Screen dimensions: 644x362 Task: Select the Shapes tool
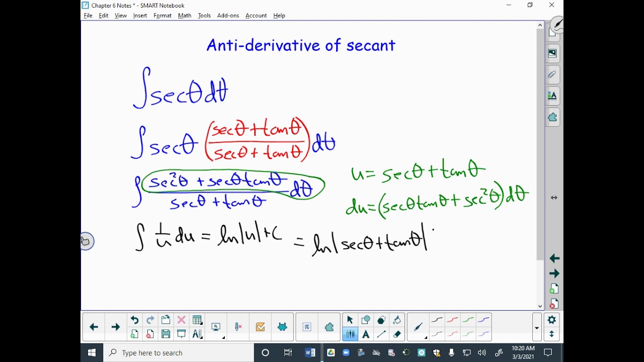tap(366, 320)
